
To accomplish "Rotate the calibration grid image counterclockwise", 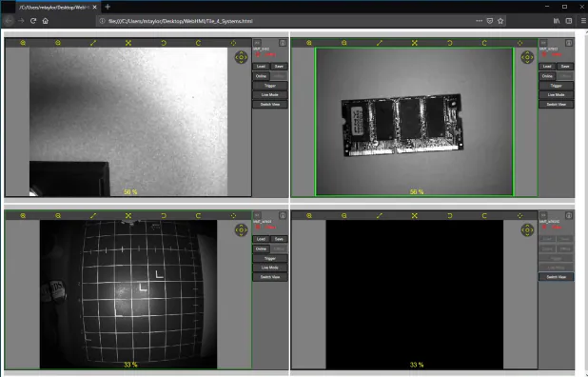I will [x=164, y=216].
